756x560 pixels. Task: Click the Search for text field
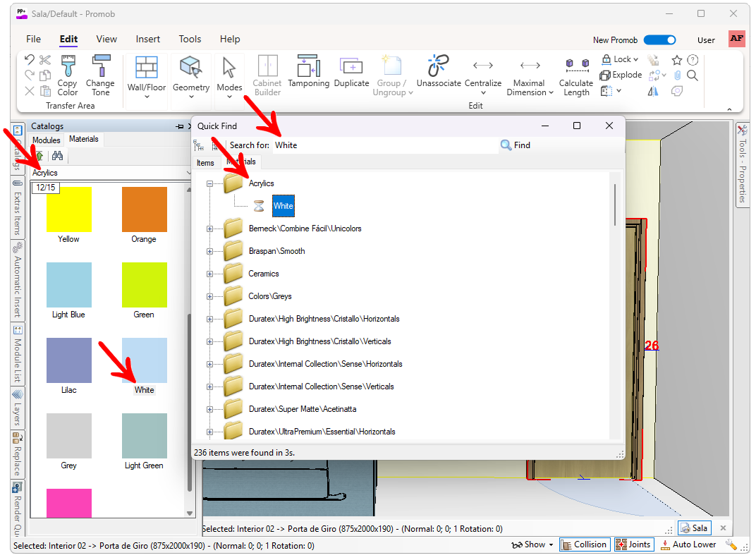point(384,145)
